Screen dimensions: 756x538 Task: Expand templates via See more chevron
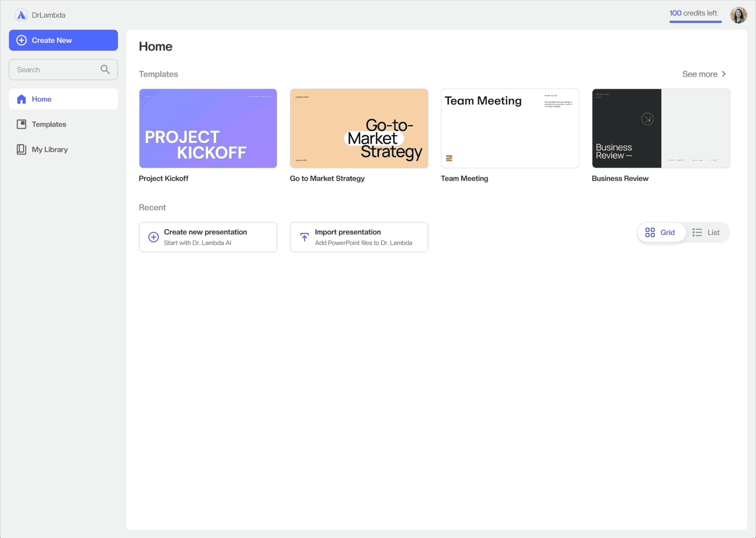coord(724,74)
